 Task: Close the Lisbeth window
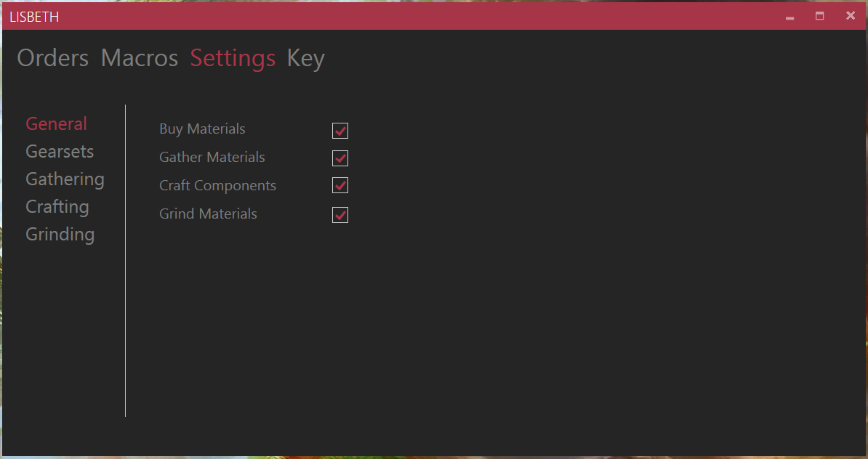851,16
